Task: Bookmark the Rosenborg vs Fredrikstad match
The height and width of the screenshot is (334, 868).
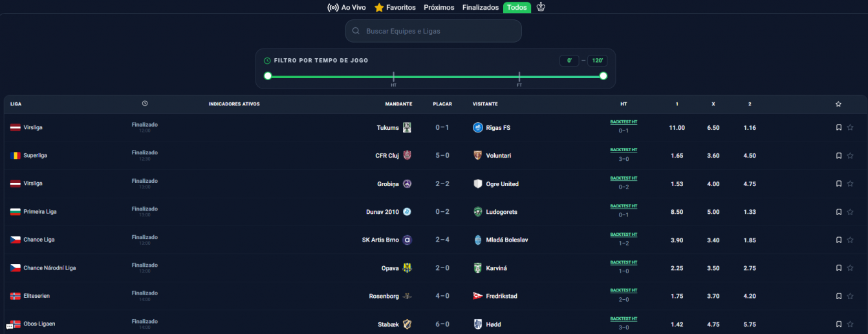Action: (839, 296)
